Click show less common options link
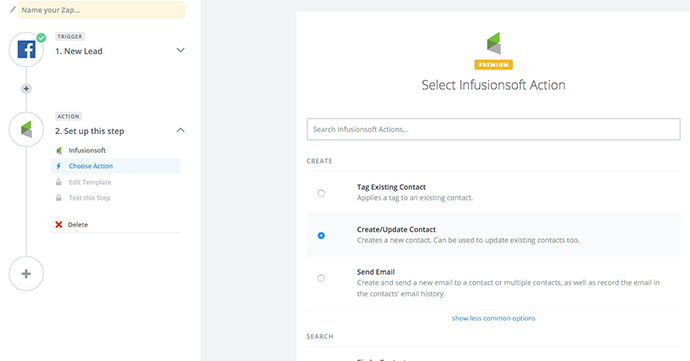Viewport: 690px width, 361px height. pos(493,318)
